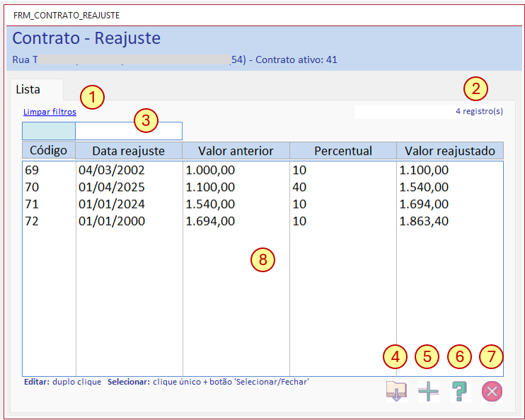
Task: Click valor reajustado 1.540,00 in row 70
Action: (x=424, y=187)
